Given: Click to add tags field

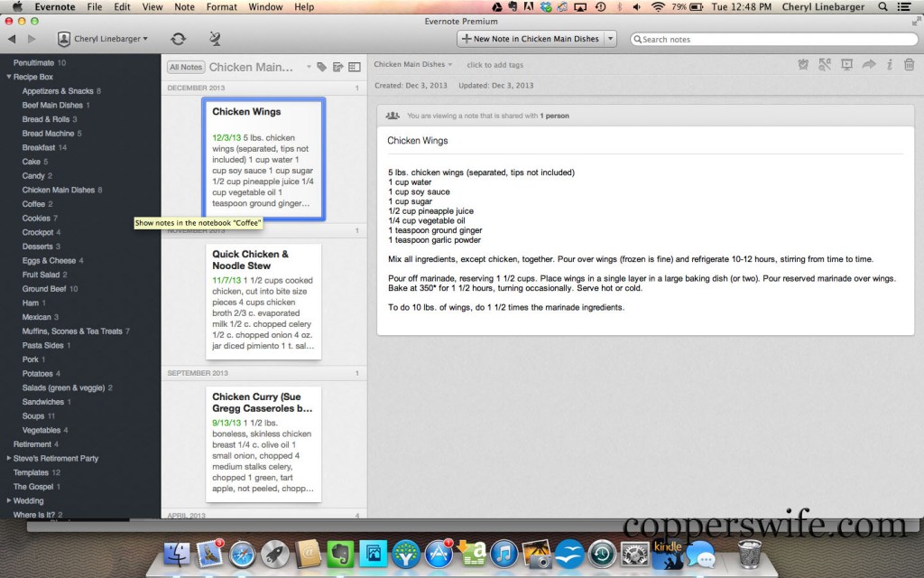Looking at the screenshot, I should [495, 65].
